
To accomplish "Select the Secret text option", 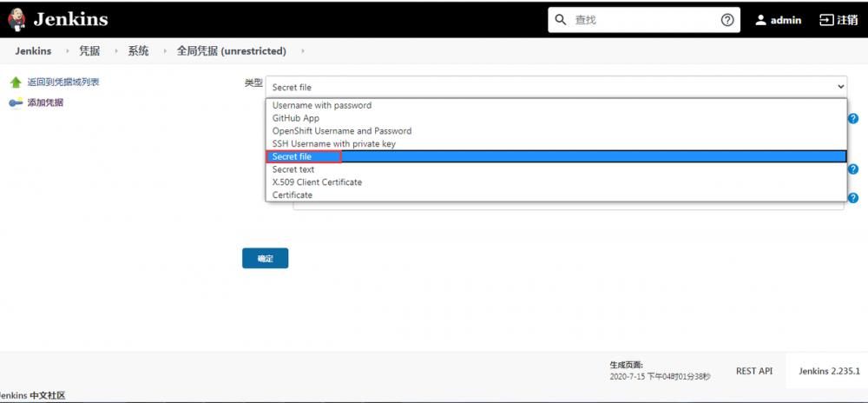I will [293, 169].
